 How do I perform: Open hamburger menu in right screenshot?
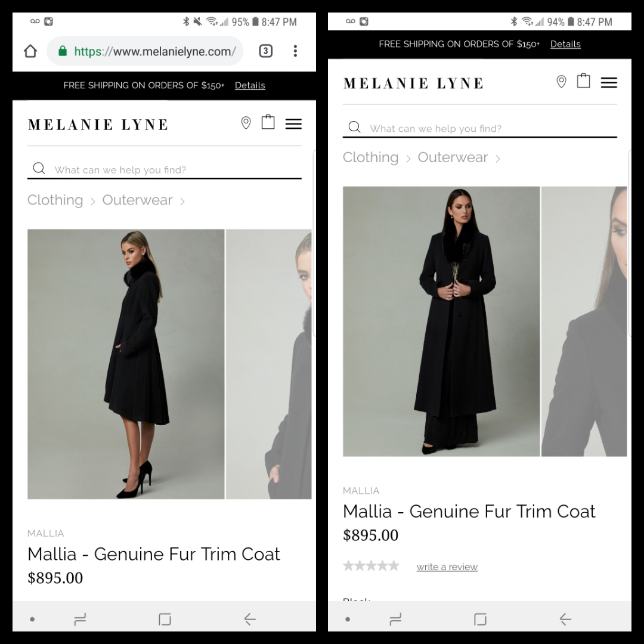pyautogui.click(x=609, y=82)
